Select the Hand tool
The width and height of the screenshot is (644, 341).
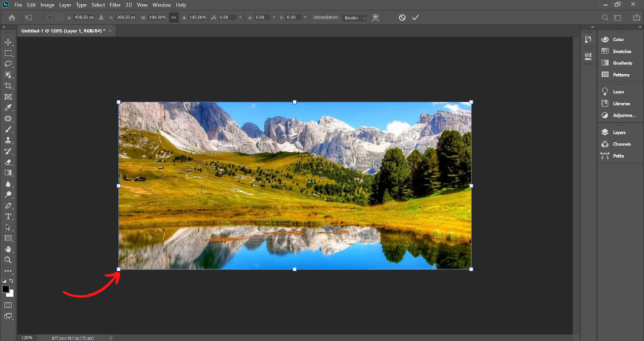click(8, 249)
